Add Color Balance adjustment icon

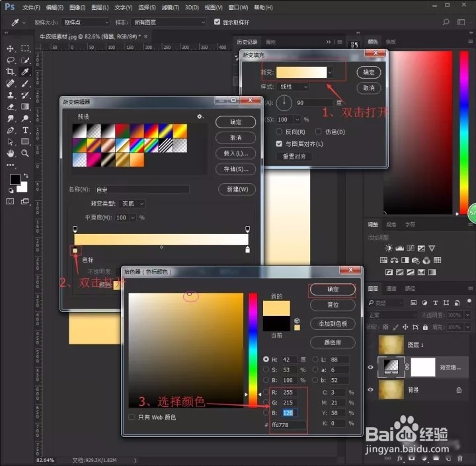point(394,260)
